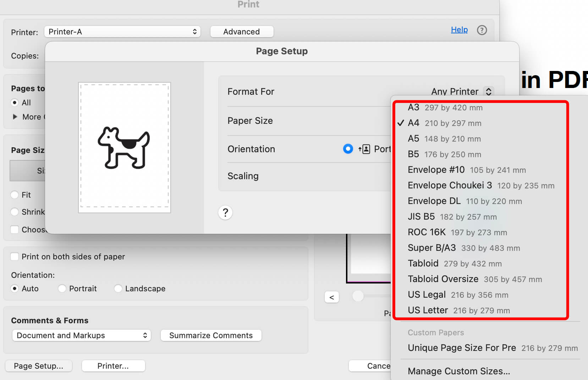Open Manage Custom Sizes
This screenshot has width=588, height=380.
(459, 371)
